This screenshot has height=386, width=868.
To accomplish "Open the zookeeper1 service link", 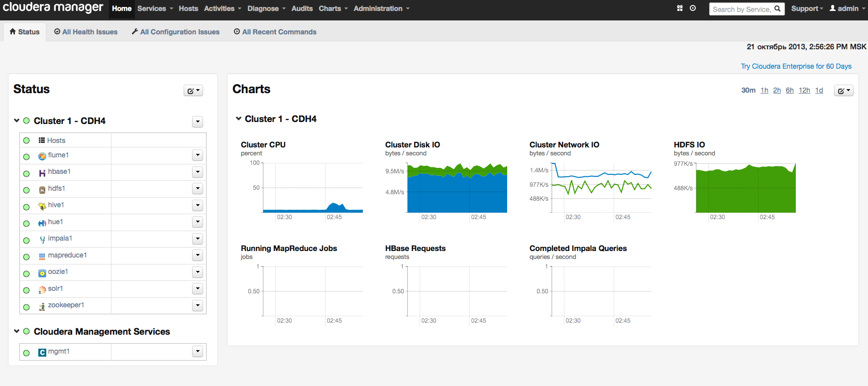I will [x=66, y=305].
